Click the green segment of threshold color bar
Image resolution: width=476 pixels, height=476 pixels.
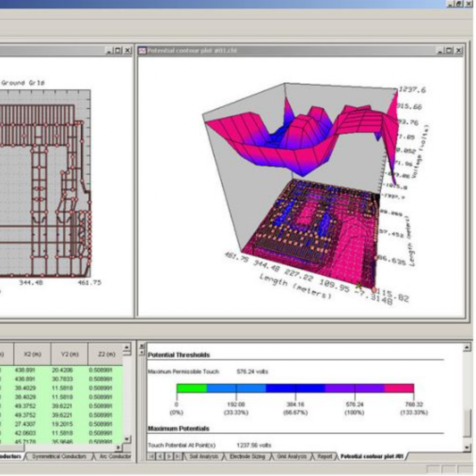click(192, 388)
